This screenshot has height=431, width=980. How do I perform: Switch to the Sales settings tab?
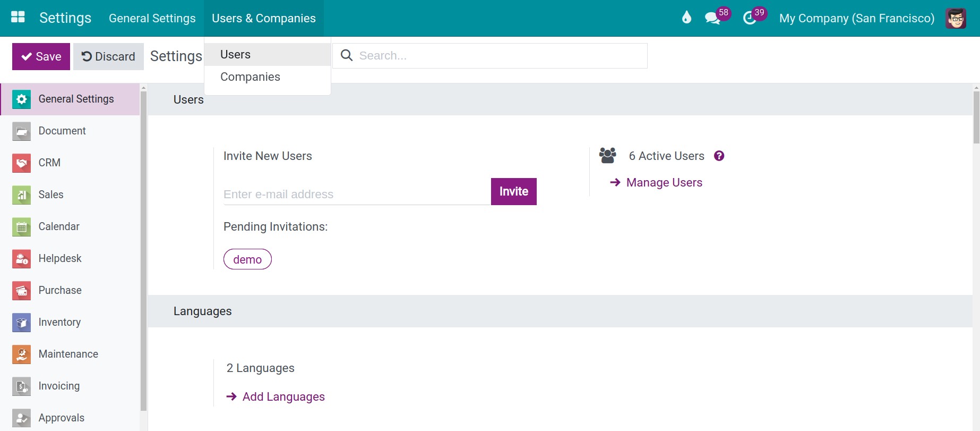coord(70,195)
